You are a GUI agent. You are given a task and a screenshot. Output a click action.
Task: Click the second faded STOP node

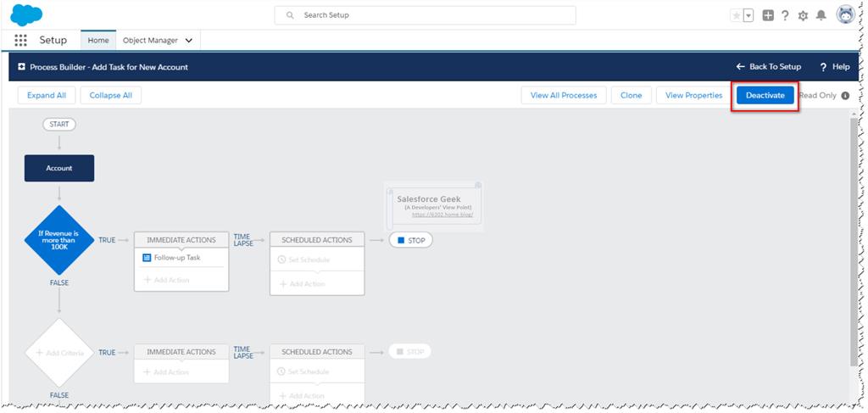coord(409,352)
